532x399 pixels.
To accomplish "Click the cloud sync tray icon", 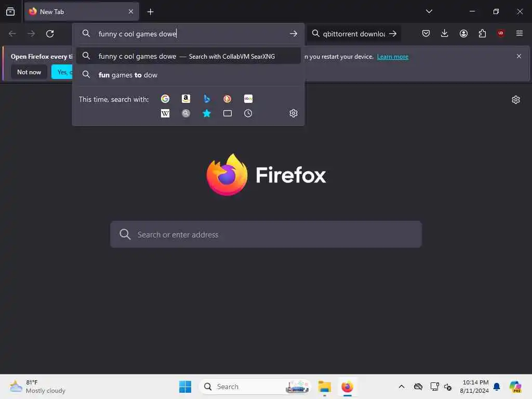I will point(418,387).
